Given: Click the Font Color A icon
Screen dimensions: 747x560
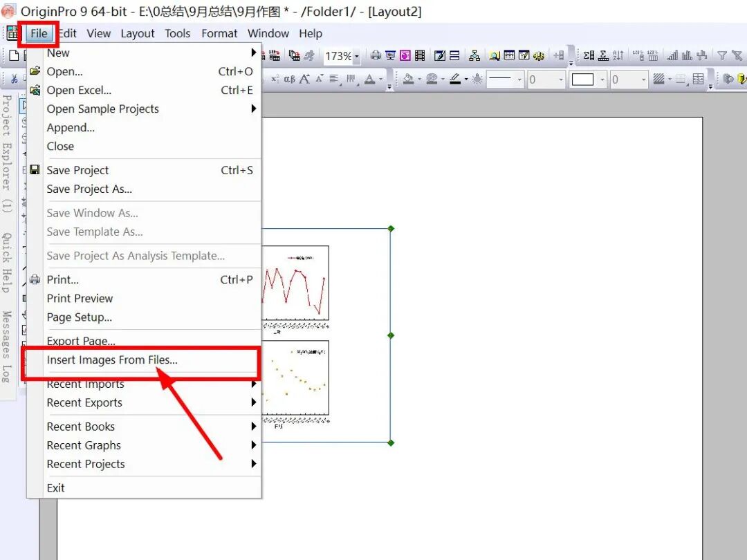Looking at the screenshot, I should (x=369, y=79).
